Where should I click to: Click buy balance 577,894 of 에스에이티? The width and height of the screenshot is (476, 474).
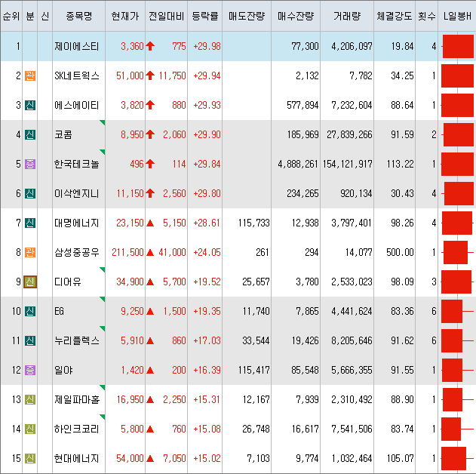[302, 106]
